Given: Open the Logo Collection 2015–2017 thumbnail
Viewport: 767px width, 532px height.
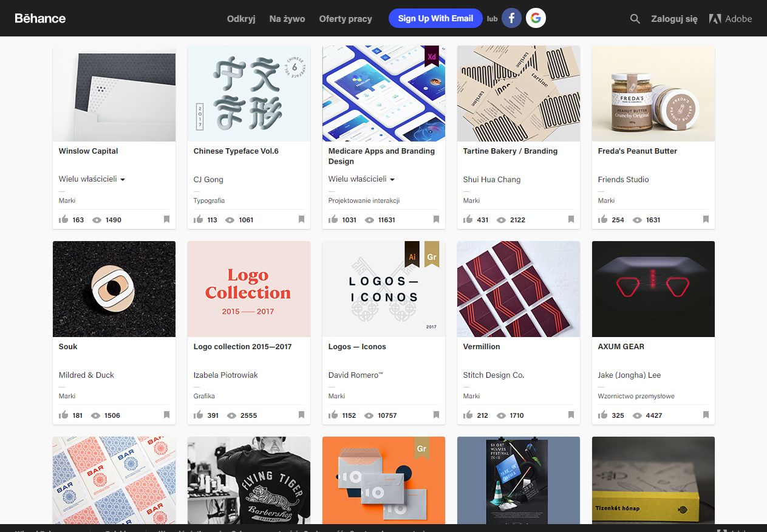Looking at the screenshot, I should [249, 289].
